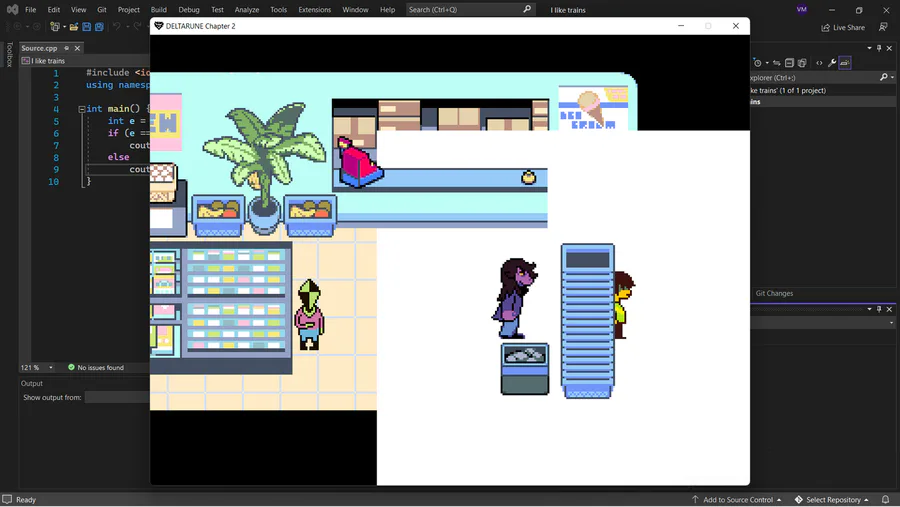Click the Navigate Backward icon
Viewport: 900px width, 507px height.
(18, 26)
